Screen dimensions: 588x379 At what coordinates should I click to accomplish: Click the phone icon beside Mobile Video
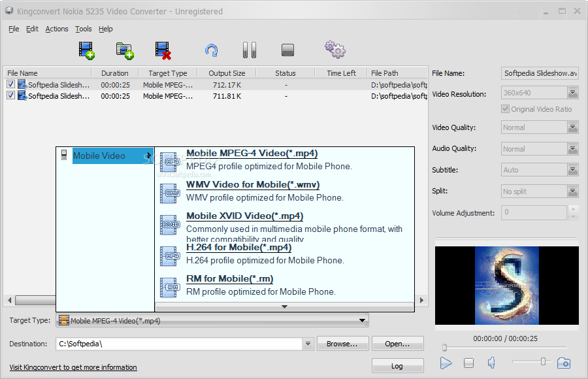[64, 155]
